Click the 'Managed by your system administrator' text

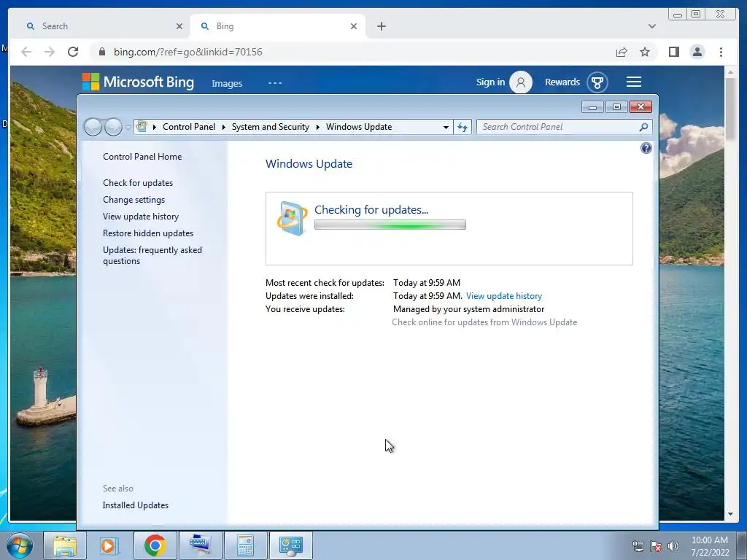469,309
